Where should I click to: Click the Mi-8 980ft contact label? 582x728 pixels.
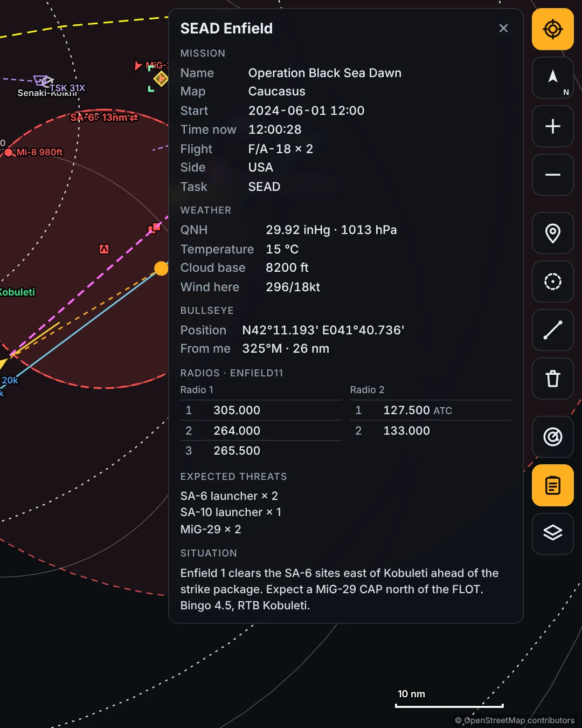coord(39,152)
